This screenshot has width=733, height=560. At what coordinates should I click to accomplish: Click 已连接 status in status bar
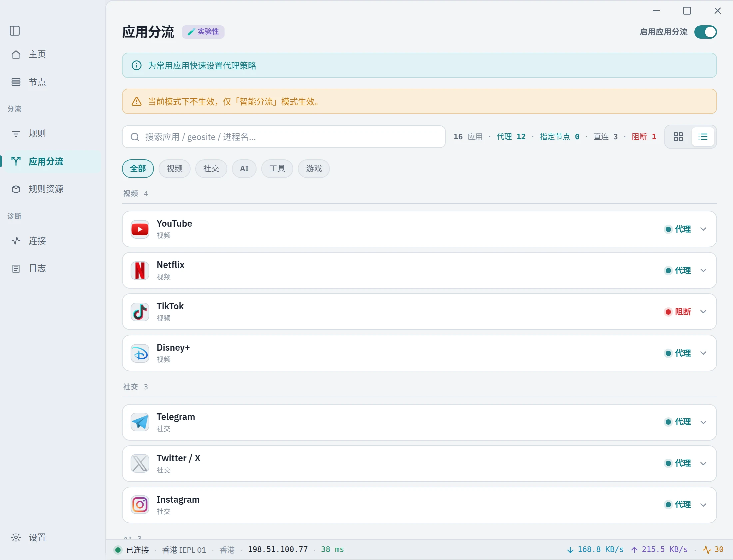pyautogui.click(x=132, y=550)
